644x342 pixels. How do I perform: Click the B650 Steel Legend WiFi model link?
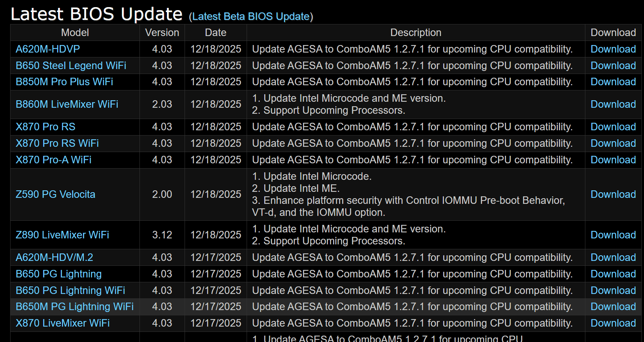(71, 66)
